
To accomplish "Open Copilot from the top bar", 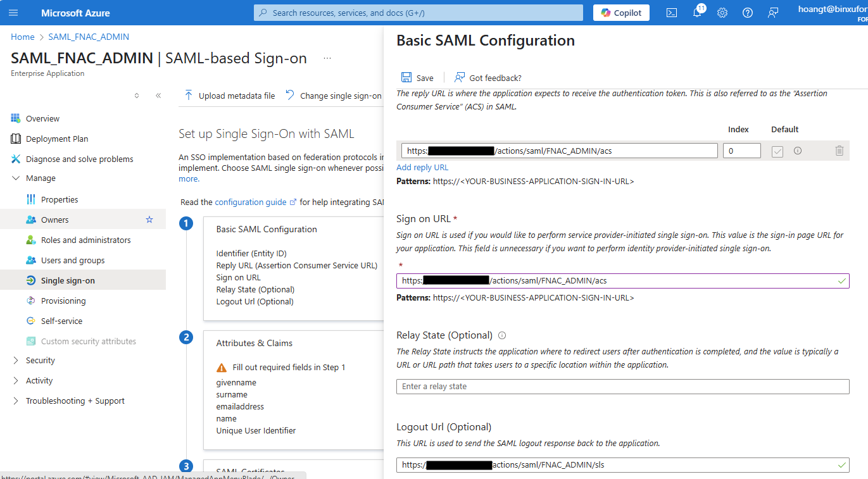I will (621, 12).
